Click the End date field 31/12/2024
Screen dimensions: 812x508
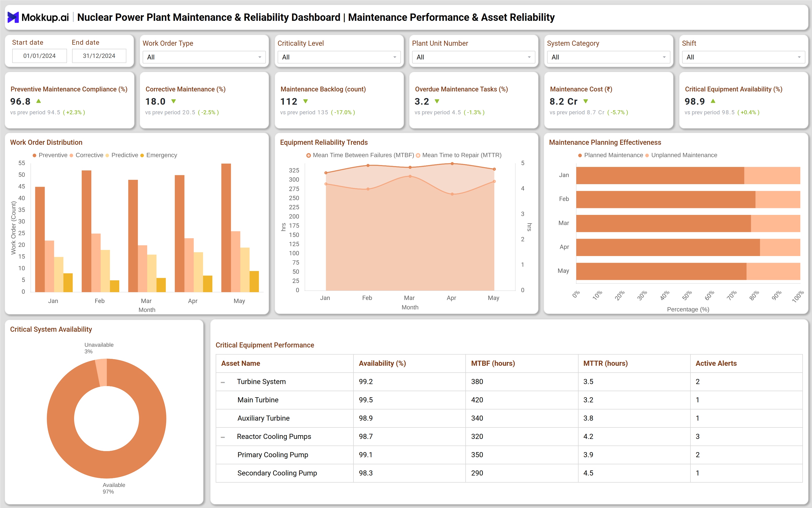pos(99,56)
